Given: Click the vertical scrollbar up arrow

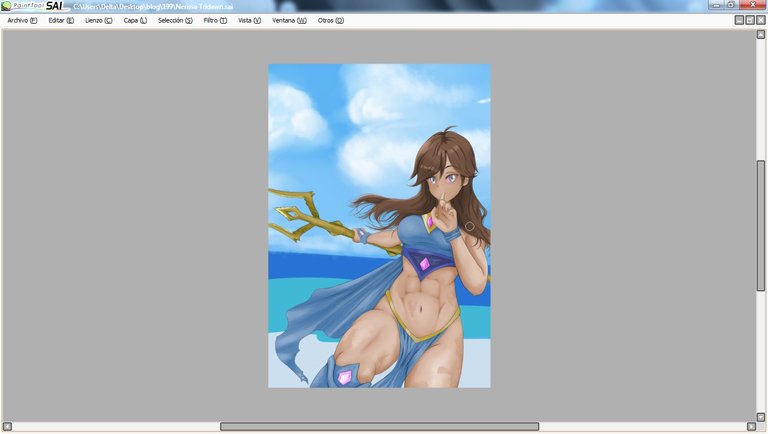Looking at the screenshot, I should click(761, 34).
